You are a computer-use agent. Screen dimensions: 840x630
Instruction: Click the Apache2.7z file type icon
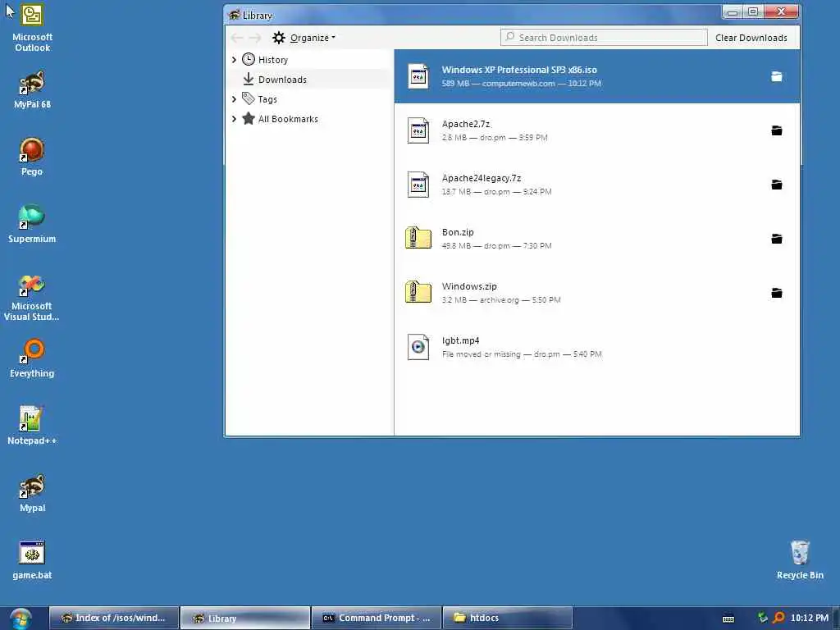pos(418,130)
